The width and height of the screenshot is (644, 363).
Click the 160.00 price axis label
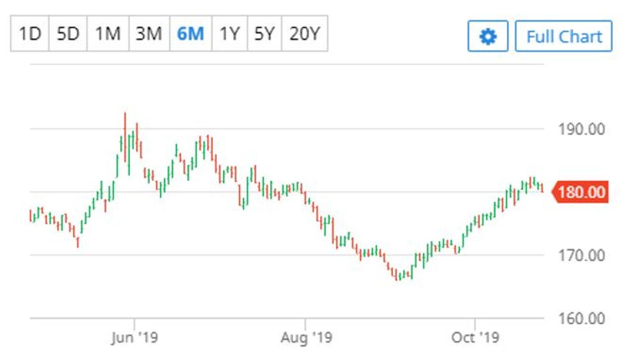(x=581, y=318)
